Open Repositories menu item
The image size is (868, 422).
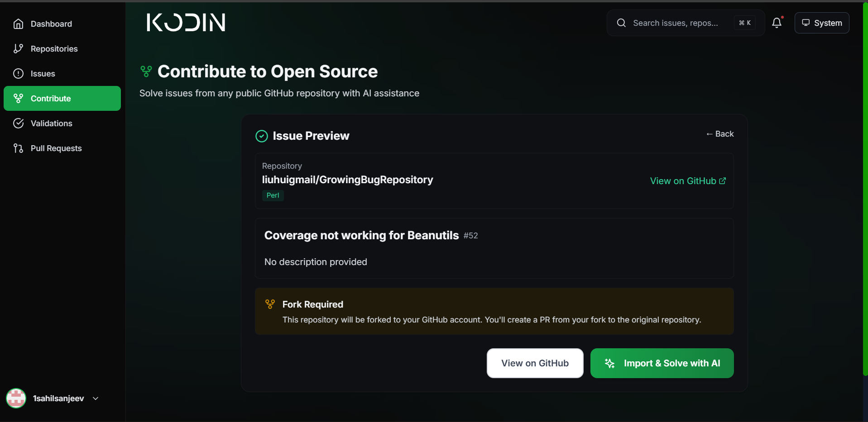pyautogui.click(x=62, y=49)
